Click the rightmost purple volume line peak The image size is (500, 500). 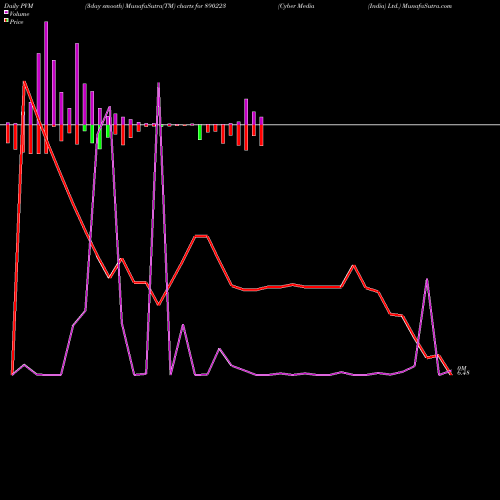coord(427,279)
